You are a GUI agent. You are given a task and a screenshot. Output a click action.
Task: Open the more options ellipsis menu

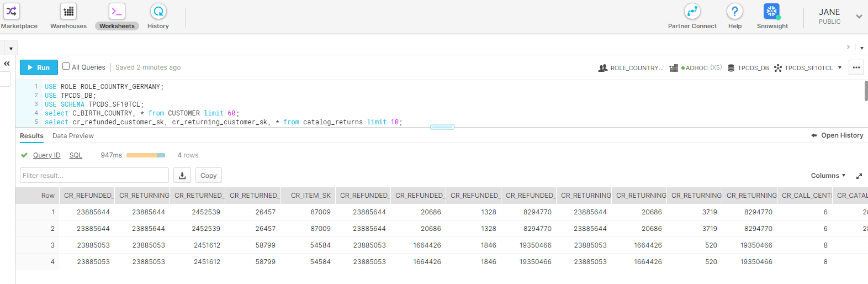[x=856, y=67]
